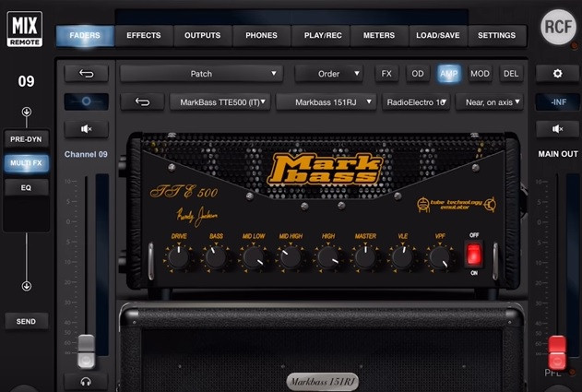Click the RCF logo button
Screen dimensions: 582x392
tap(557, 27)
